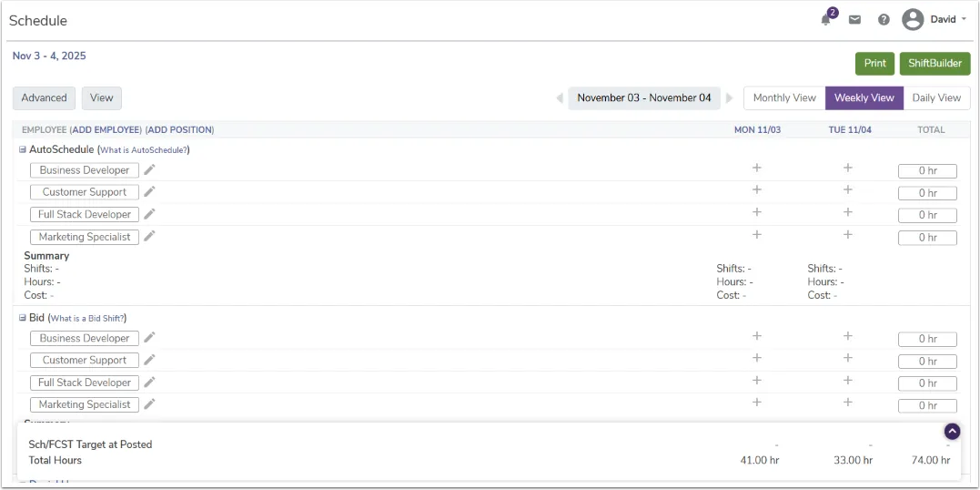Screen dimensions: 980x490
Task: Click the Sch/FCST Target at Posted label
Action: (91, 444)
